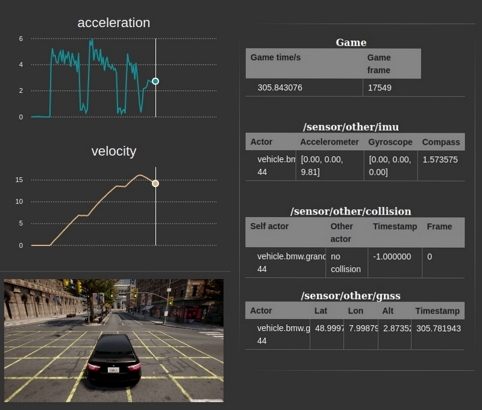The image size is (482, 410).
Task: Click game frame value 17549
Action: (x=380, y=88)
